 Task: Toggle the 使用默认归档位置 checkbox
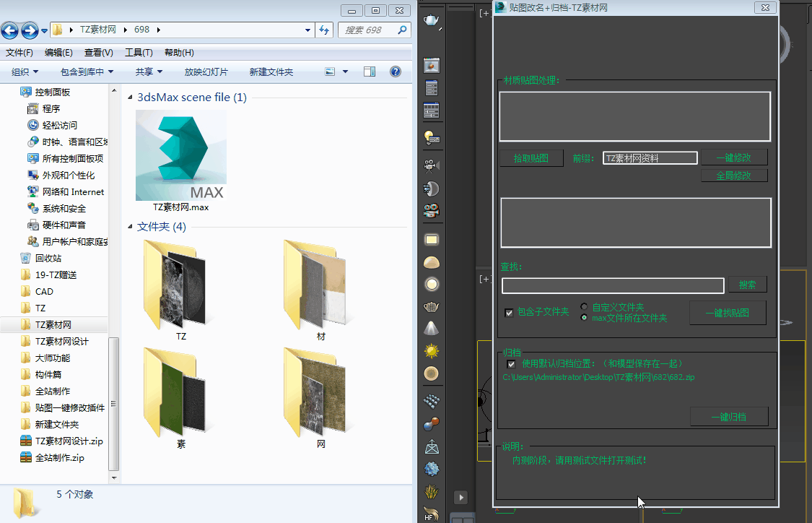tap(512, 364)
